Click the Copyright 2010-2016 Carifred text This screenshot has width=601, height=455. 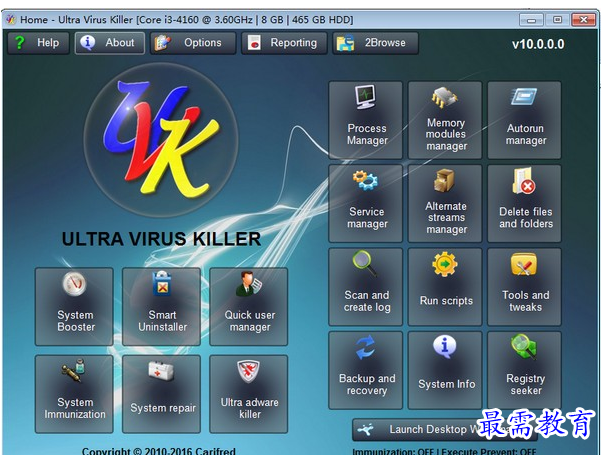(159, 451)
